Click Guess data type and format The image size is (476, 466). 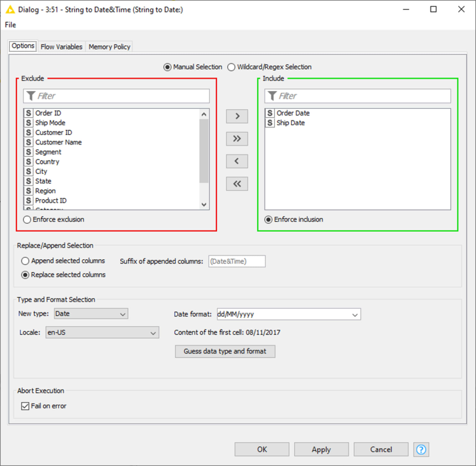click(225, 351)
